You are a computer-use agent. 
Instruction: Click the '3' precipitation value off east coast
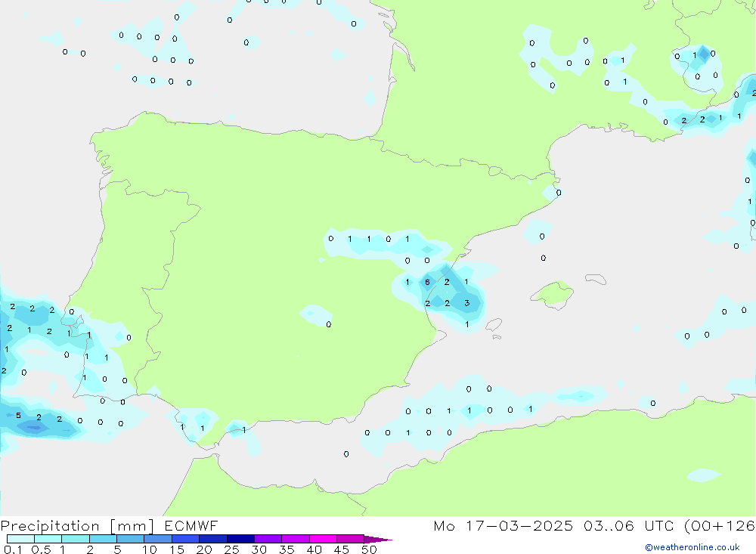466,303
